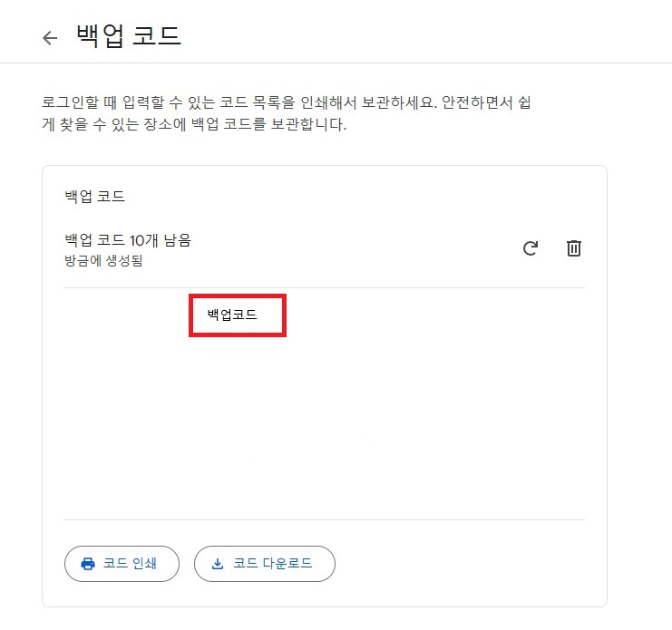Click the 코드 인쇄 button text
This screenshot has width=672, height=630.
(x=130, y=563)
